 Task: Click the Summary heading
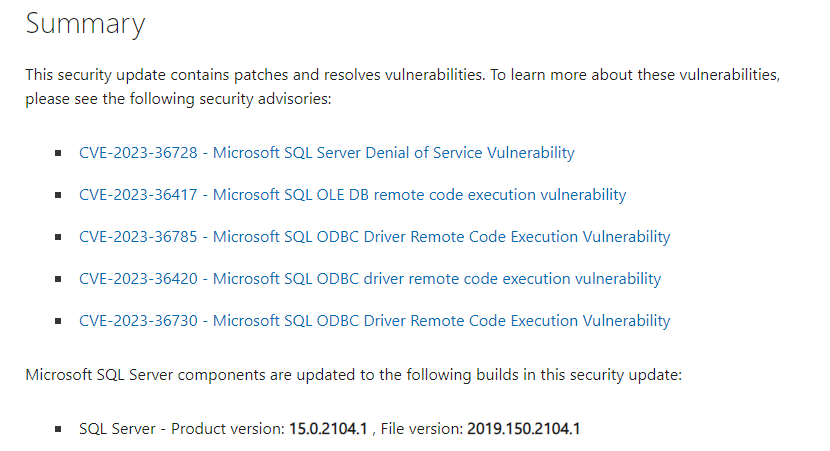click(x=85, y=24)
